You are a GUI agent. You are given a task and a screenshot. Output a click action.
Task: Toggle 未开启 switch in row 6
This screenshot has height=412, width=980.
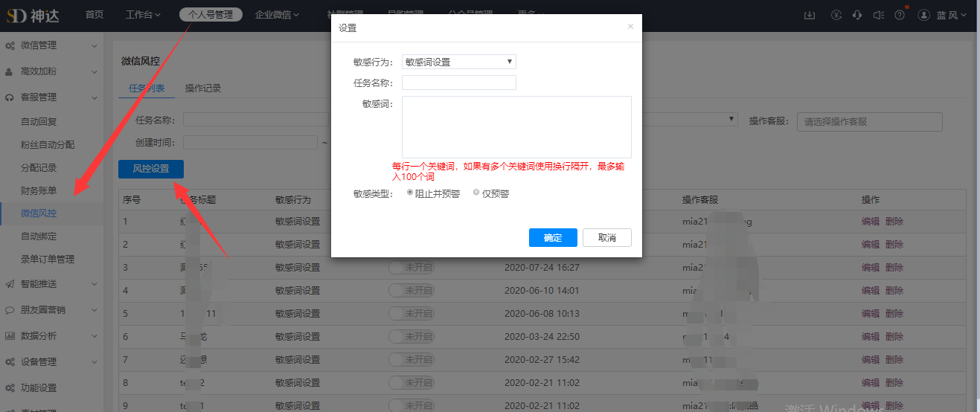[x=410, y=336]
